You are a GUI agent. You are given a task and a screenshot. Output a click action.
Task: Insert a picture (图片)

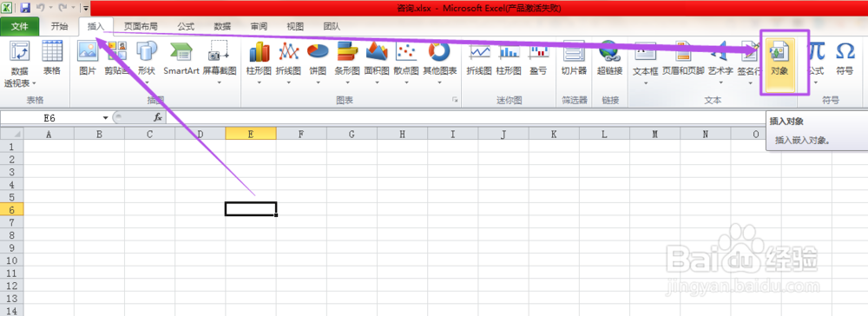click(88, 58)
